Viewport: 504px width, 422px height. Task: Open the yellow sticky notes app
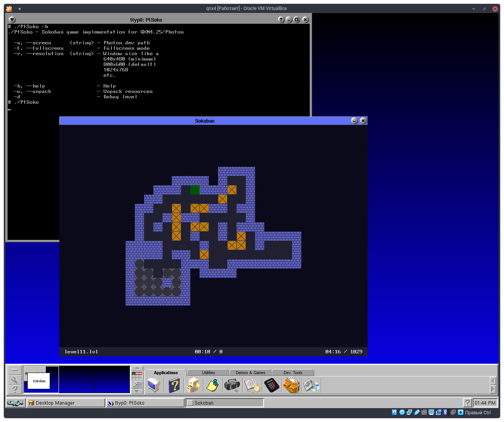pos(212,385)
